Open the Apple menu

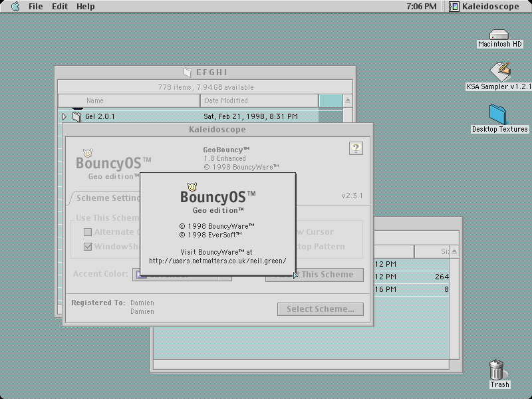point(15,7)
